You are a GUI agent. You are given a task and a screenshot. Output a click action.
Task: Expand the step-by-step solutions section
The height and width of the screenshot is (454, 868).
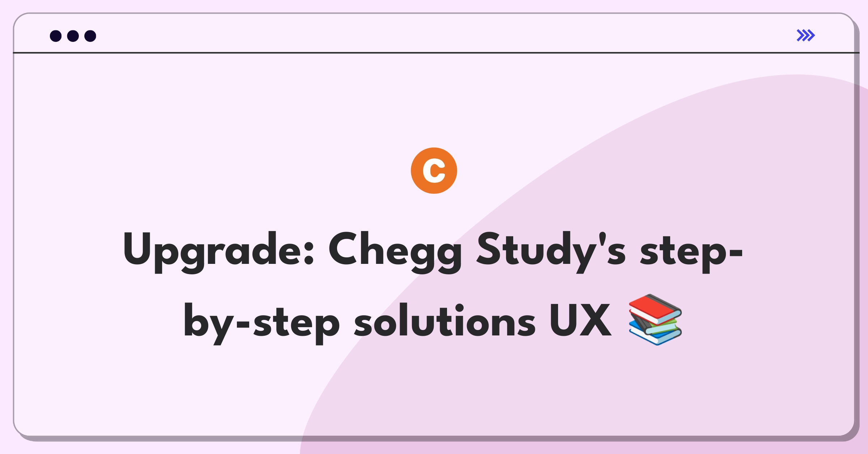(x=805, y=35)
